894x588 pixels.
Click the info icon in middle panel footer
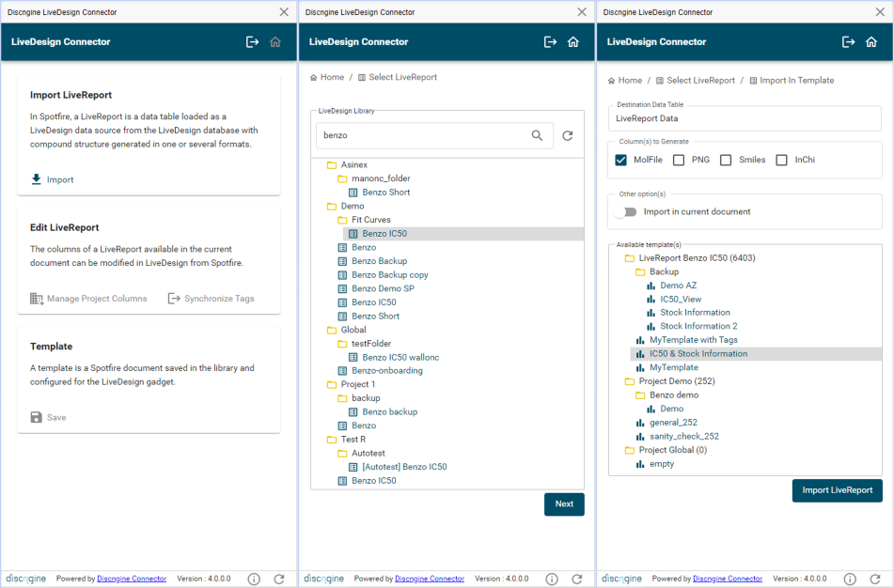[x=552, y=579]
